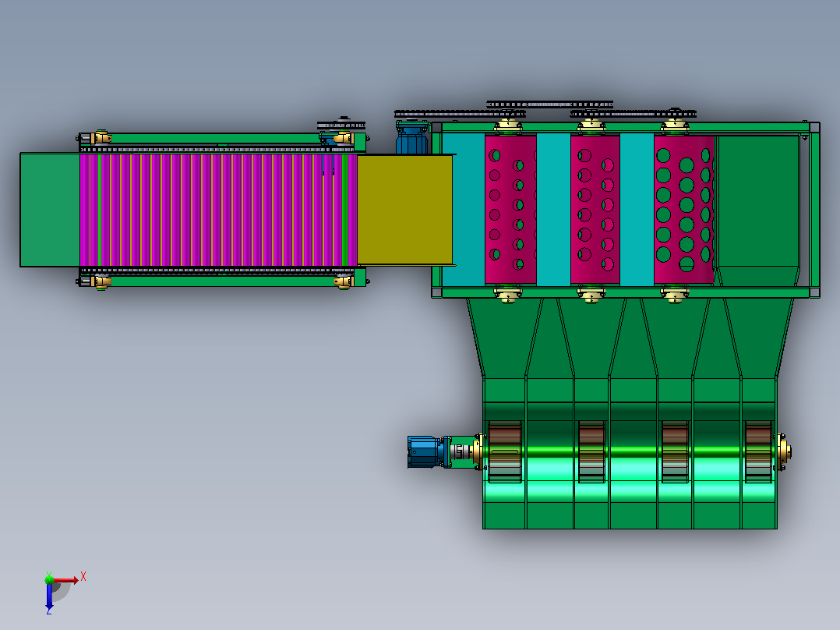840x630 pixels.
Task: Select the leftmost perforated magenta drum
Action: click(x=510, y=210)
